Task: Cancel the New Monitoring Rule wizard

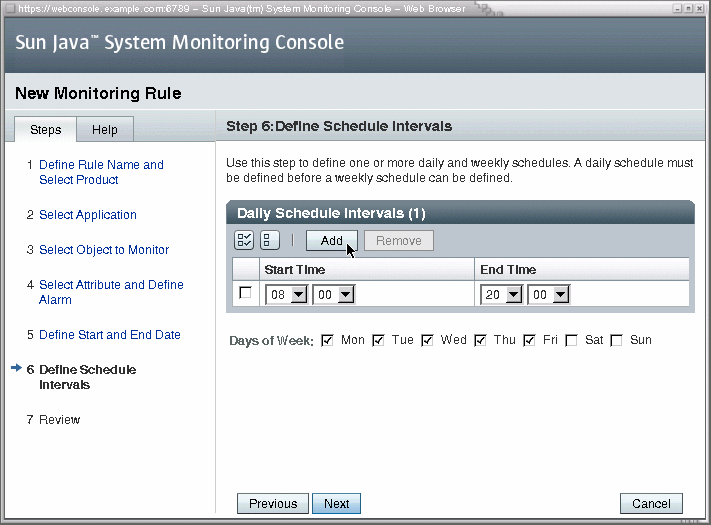Action: (x=651, y=503)
